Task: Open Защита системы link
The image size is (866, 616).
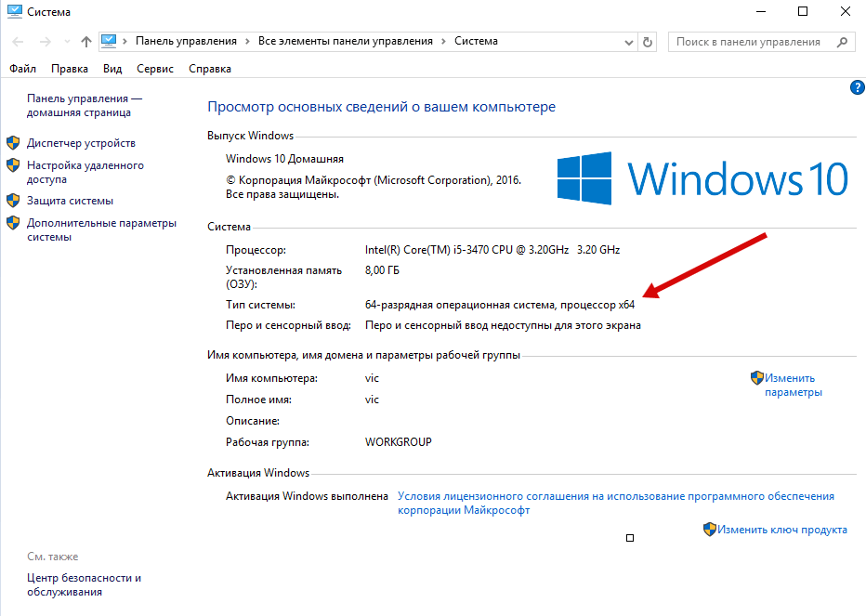Action: [70, 201]
